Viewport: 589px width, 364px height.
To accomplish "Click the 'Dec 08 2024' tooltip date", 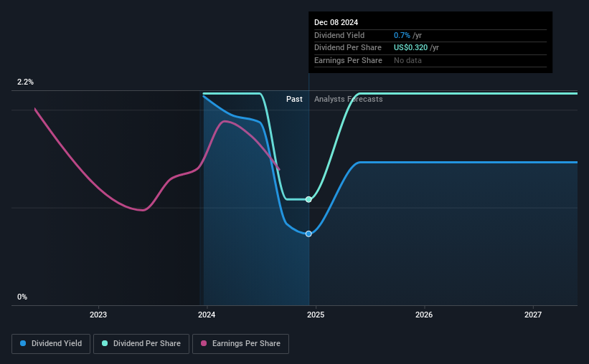I will click(x=336, y=22).
